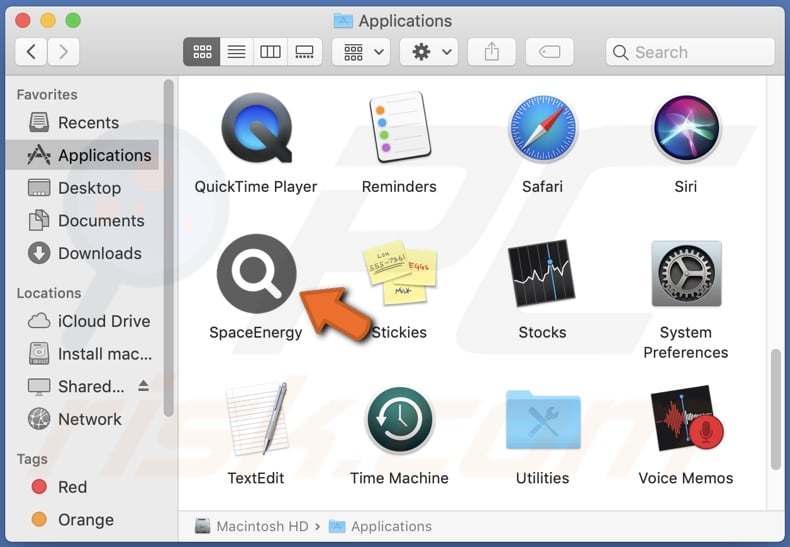Image resolution: width=790 pixels, height=547 pixels.
Task: Open the Voice Memos app icon
Action: (686, 419)
